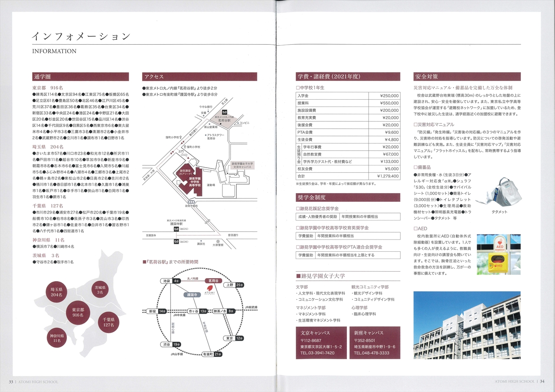
Task: Click the 校友会費 row label
Action: pyautogui.click(x=305, y=169)
